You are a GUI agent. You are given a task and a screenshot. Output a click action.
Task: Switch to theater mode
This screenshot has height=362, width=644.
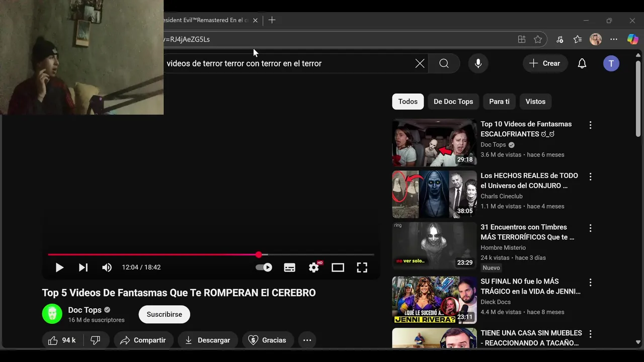coord(338,267)
